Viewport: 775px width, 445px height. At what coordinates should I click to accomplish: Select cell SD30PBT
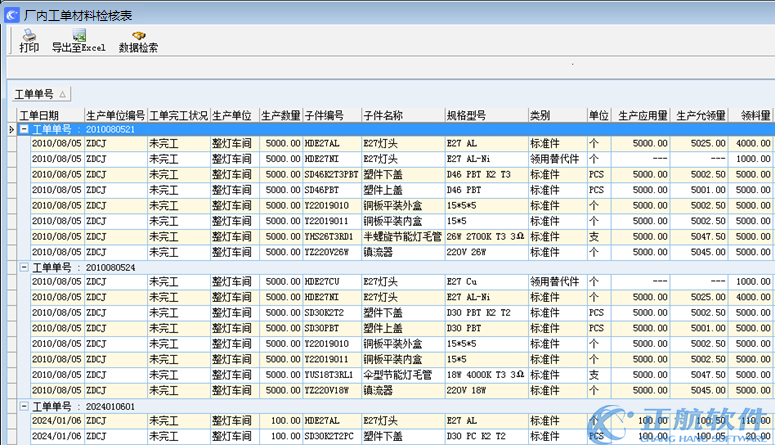pos(332,328)
